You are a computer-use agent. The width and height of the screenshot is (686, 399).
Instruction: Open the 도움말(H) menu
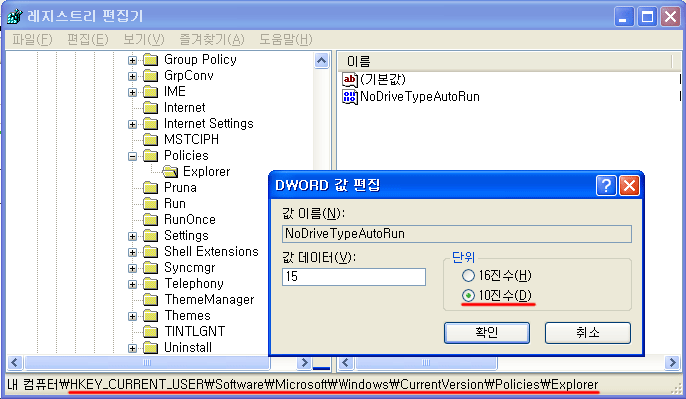[x=286, y=39]
